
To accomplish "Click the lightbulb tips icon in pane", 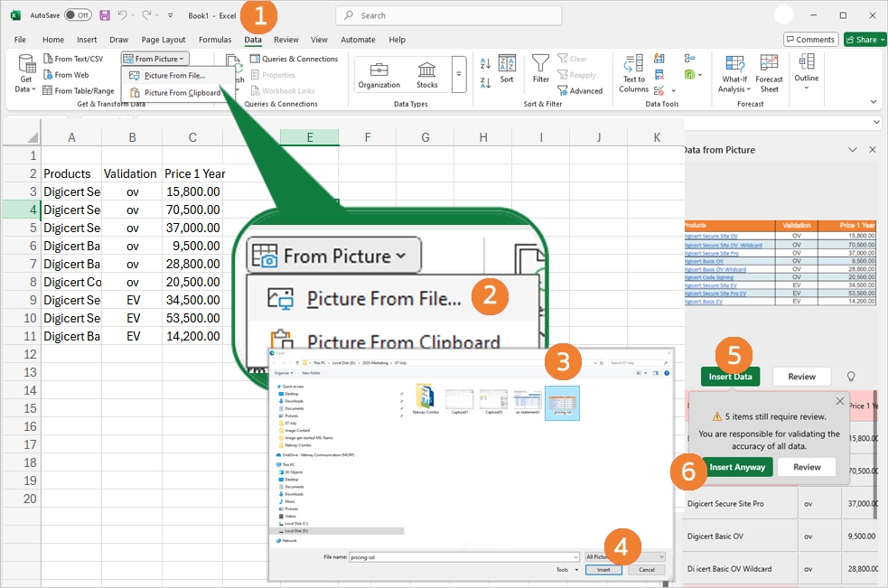I will point(851,377).
